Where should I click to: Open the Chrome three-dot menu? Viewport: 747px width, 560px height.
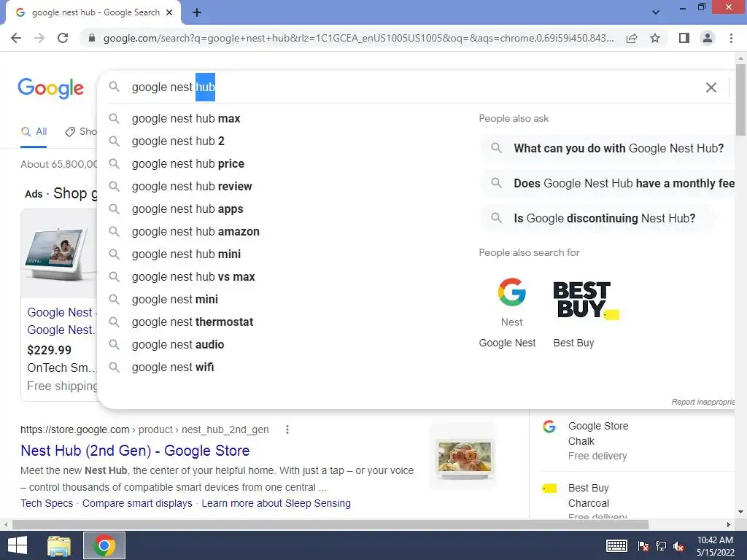(x=731, y=38)
